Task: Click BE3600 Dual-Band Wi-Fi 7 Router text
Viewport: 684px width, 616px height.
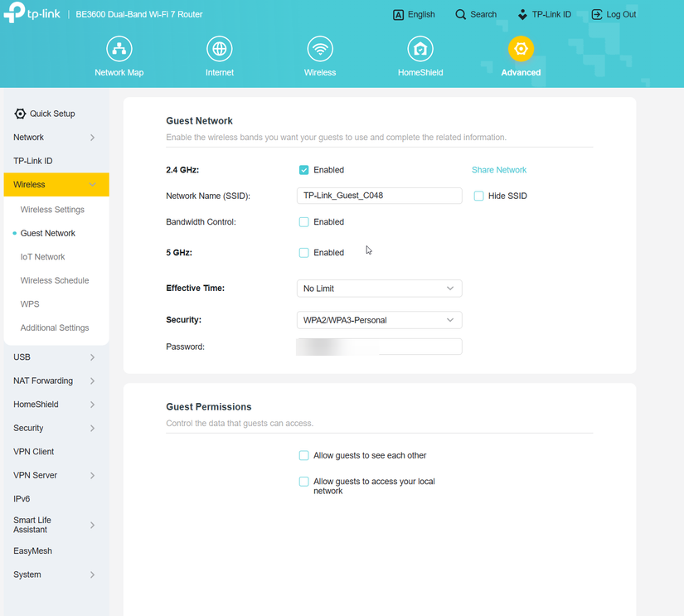Action: [x=139, y=14]
